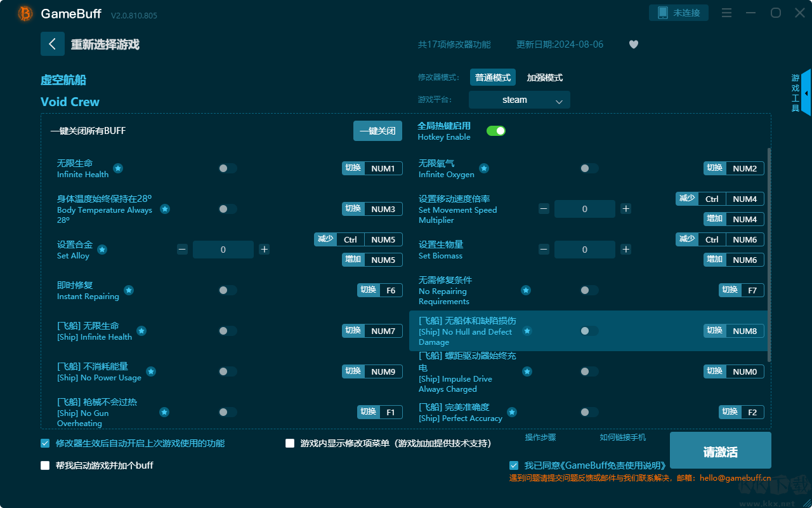
Task: Click the star beside Impulse Drive Always Charged
Action: [x=527, y=371]
